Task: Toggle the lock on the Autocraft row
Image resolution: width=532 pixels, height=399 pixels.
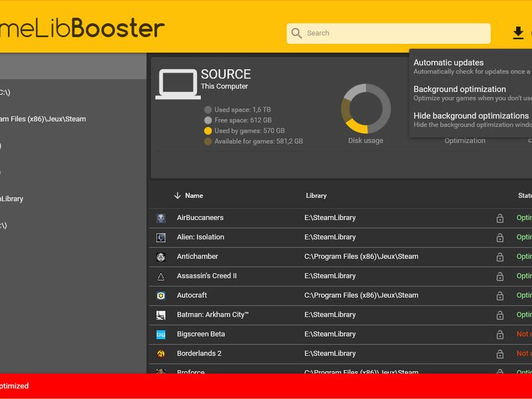Action: click(500, 295)
